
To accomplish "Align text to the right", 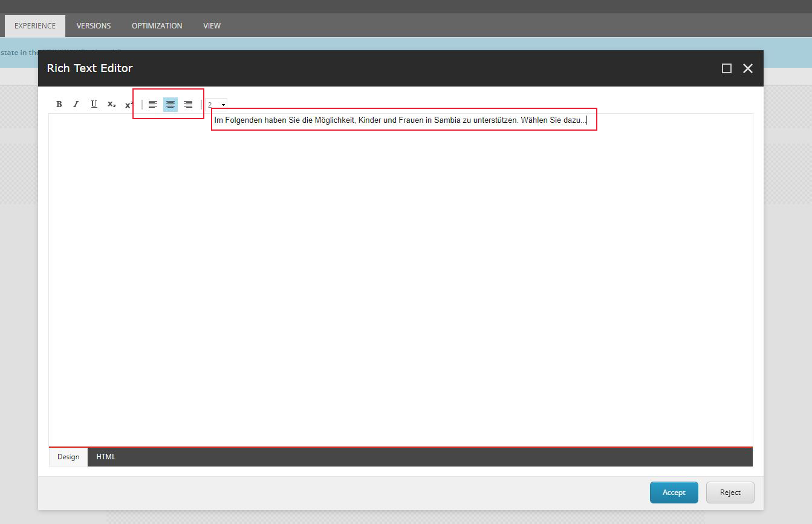I will coord(188,105).
